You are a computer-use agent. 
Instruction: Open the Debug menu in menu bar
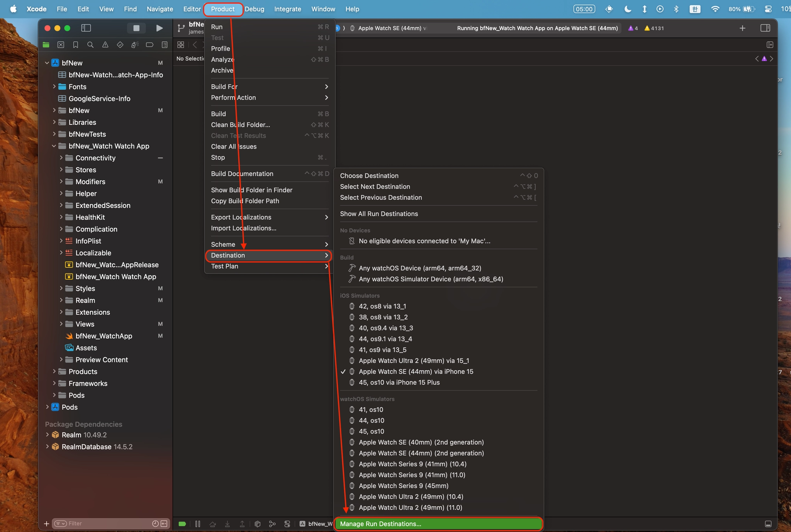[255, 9]
